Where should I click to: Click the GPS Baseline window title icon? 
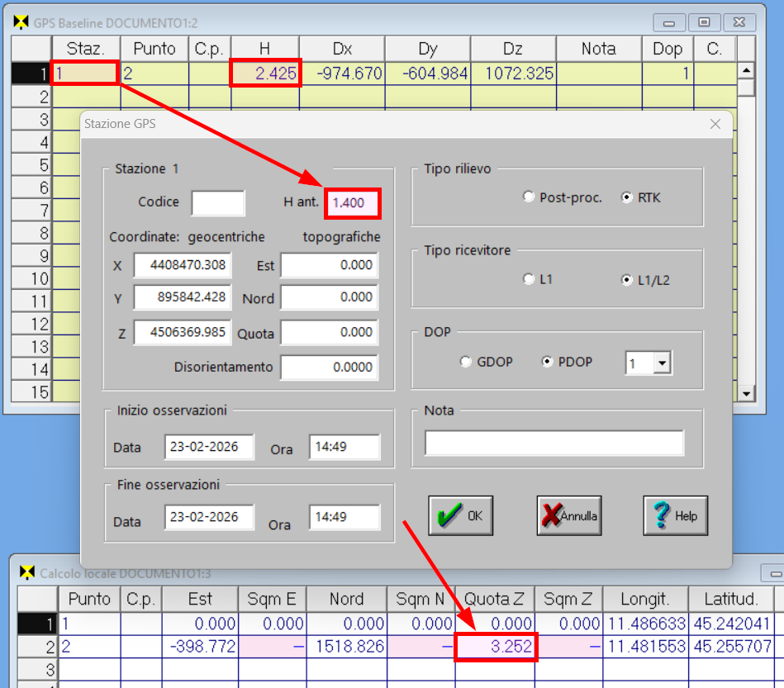coord(21,22)
